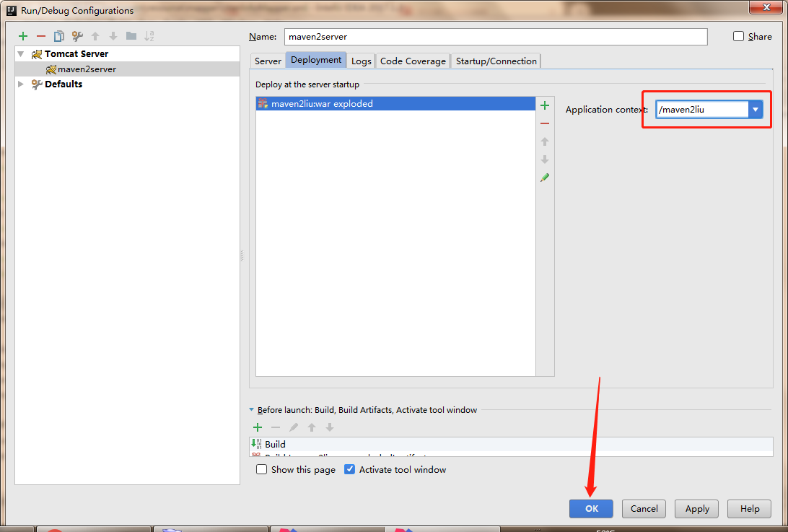Image resolution: width=788 pixels, height=532 pixels.
Task: Uncheck Activate tool window
Action: point(349,470)
